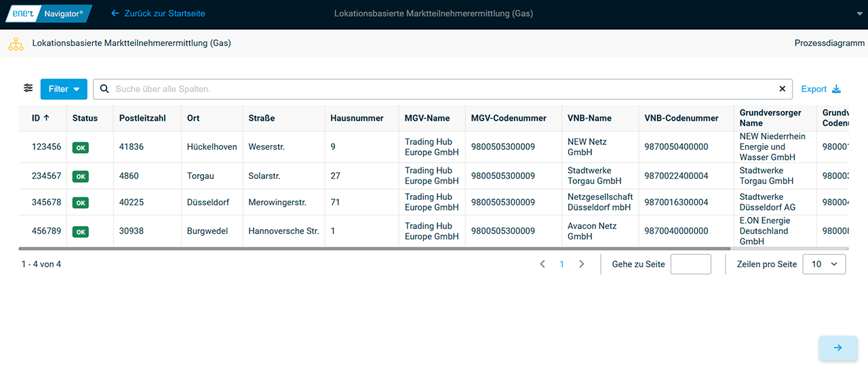Screen dimensions: 868x370
Task: Open the Prozessdiagramm link
Action: click(x=829, y=43)
